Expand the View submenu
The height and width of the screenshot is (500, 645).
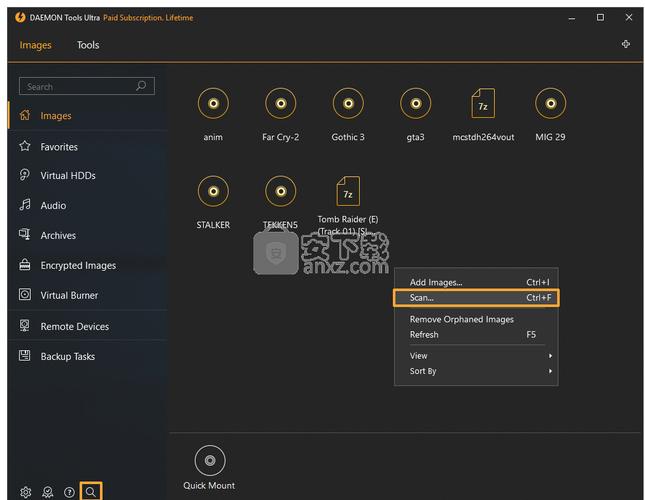pyautogui.click(x=476, y=356)
